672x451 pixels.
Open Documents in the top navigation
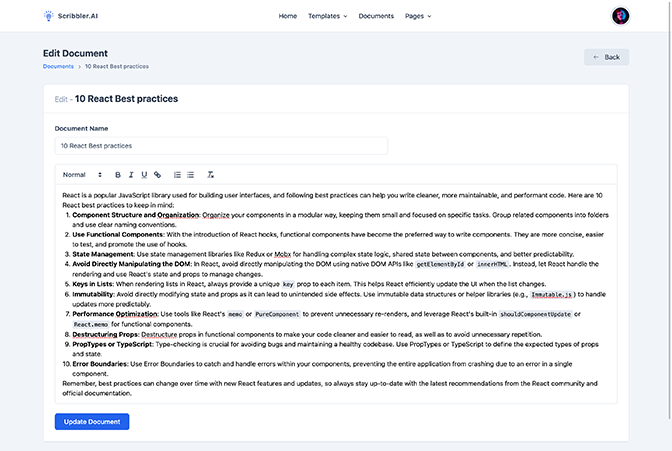(x=376, y=16)
